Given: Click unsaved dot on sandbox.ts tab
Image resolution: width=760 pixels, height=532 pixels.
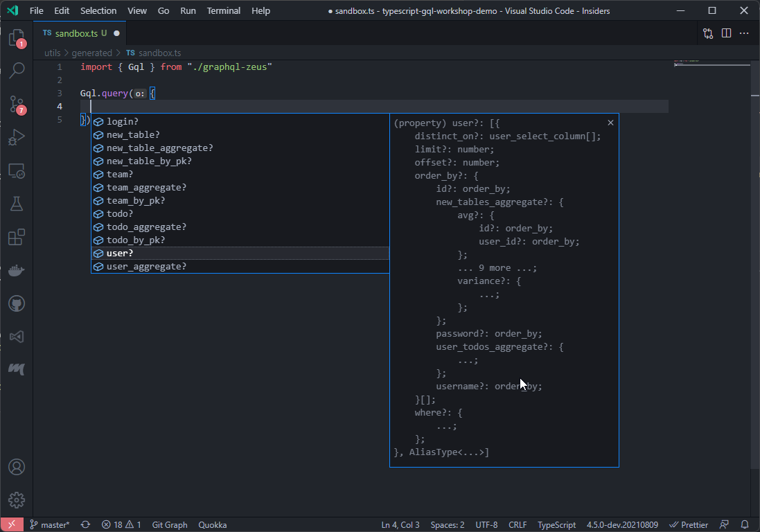Looking at the screenshot, I should pos(117,33).
